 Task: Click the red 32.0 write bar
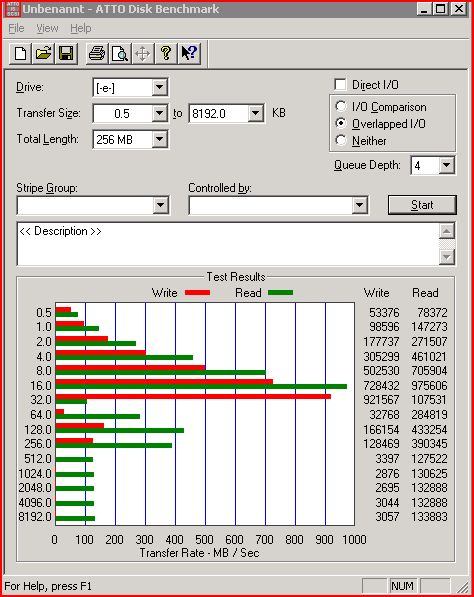click(193, 396)
